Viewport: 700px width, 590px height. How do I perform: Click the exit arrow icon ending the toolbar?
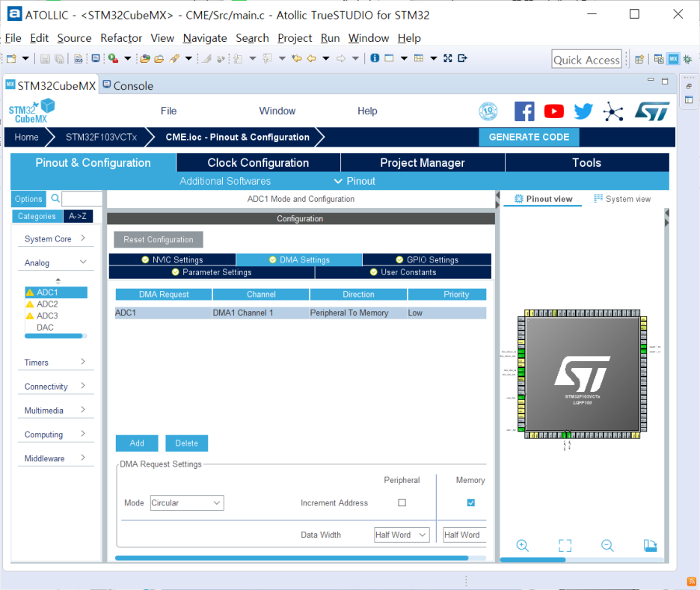coord(462,58)
